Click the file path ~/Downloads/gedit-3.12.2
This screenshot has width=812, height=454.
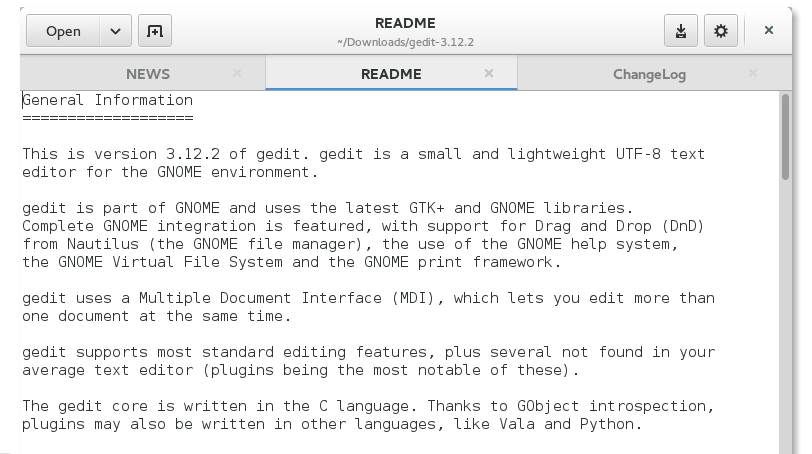405,42
